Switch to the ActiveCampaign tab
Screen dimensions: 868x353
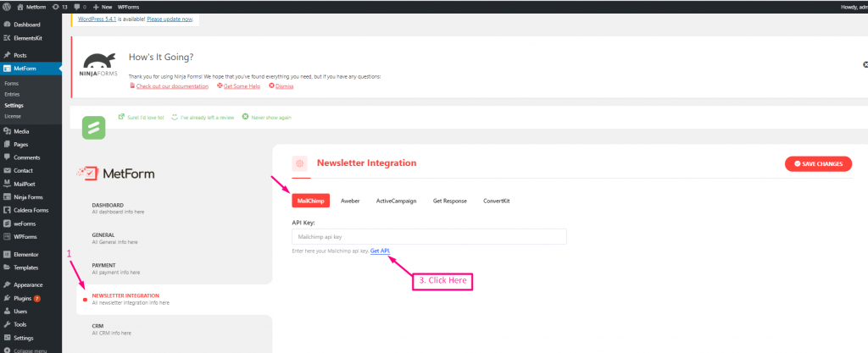(x=397, y=201)
